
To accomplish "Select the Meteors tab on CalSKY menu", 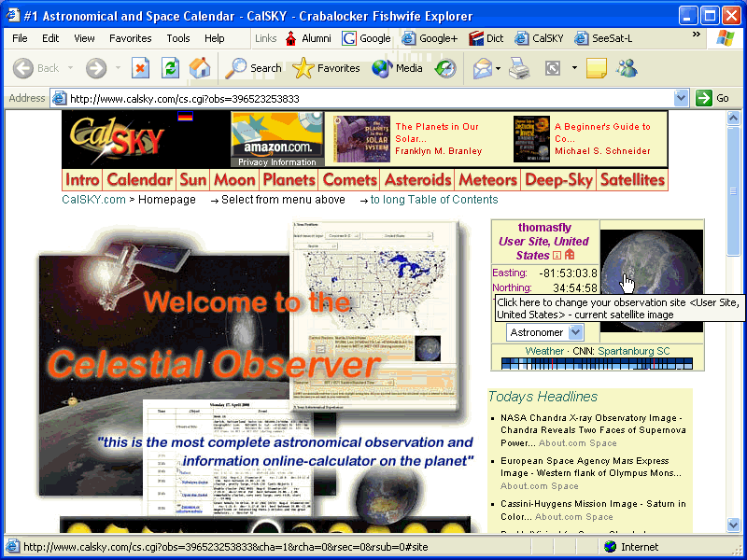I will [487, 180].
